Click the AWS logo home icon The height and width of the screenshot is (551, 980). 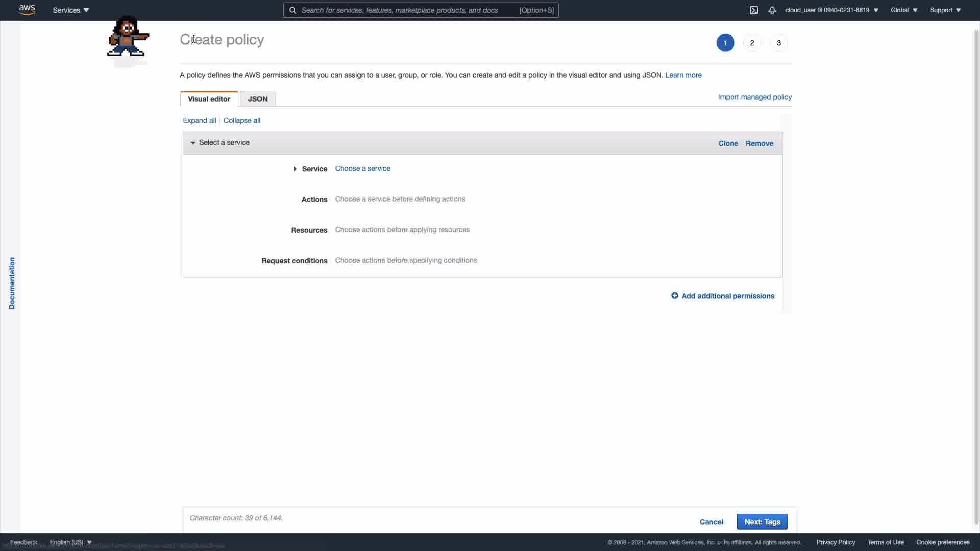click(x=27, y=10)
